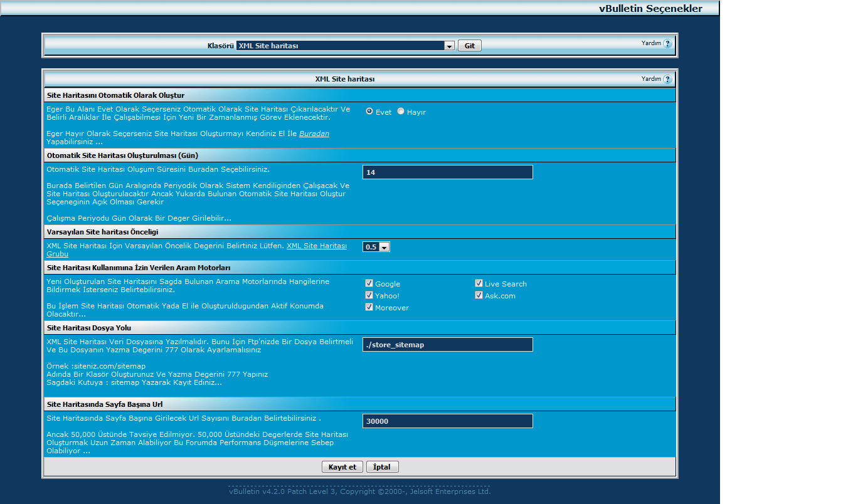Image resolution: width=853 pixels, height=504 pixels.
Task: Select the Evet radio button
Action: 369,111
